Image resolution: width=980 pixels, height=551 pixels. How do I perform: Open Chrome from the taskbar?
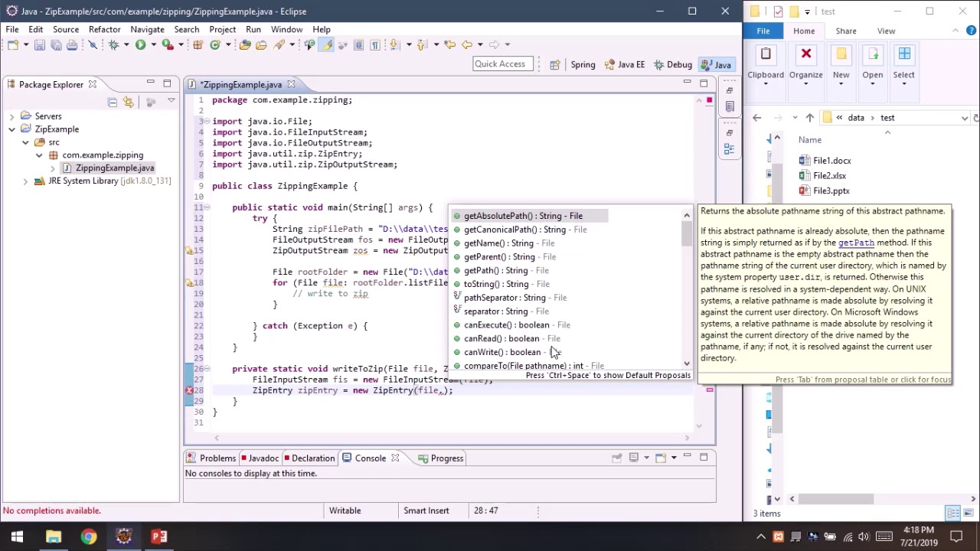[x=89, y=536]
